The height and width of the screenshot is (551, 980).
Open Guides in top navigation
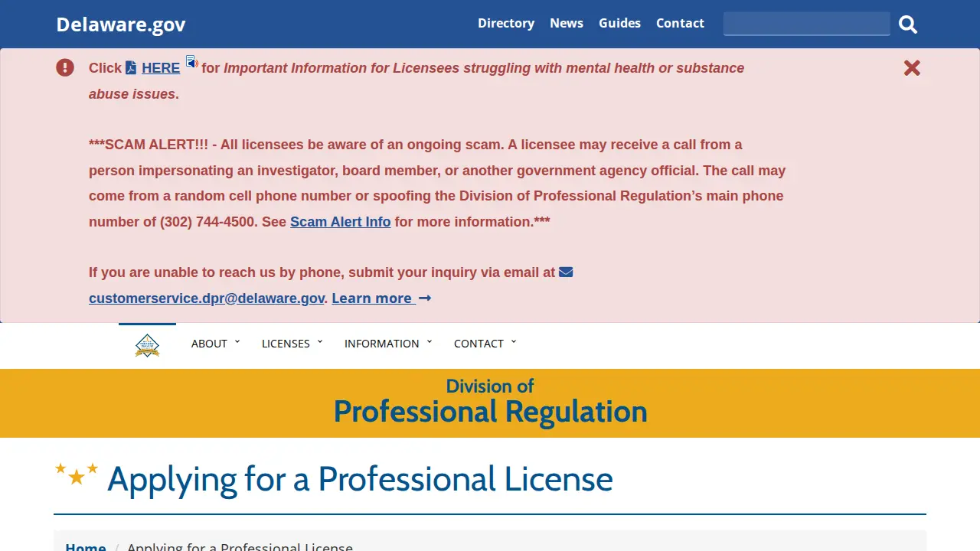click(x=619, y=23)
